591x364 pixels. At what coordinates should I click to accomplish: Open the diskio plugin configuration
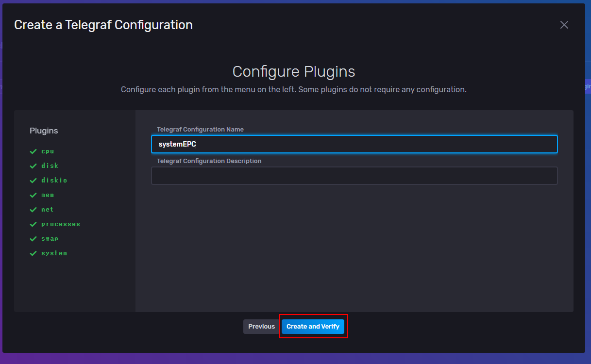pos(54,181)
